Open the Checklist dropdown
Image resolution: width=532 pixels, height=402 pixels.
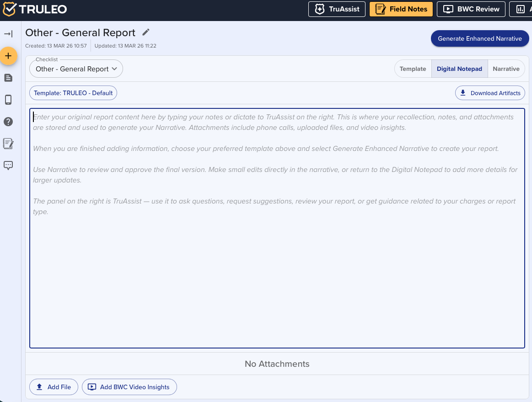point(76,69)
